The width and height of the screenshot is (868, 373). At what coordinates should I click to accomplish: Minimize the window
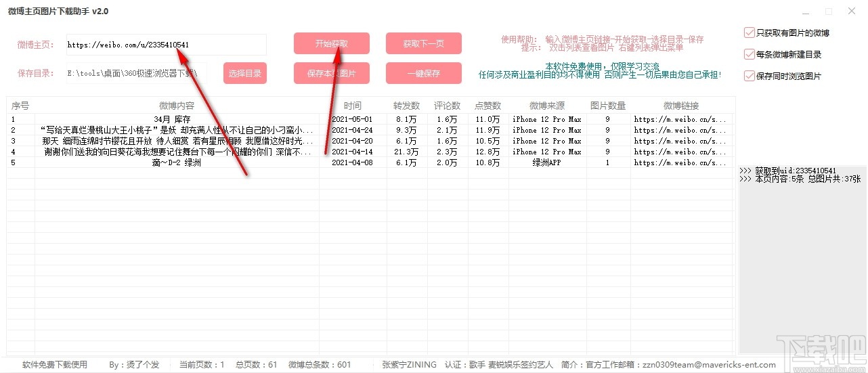(805, 12)
